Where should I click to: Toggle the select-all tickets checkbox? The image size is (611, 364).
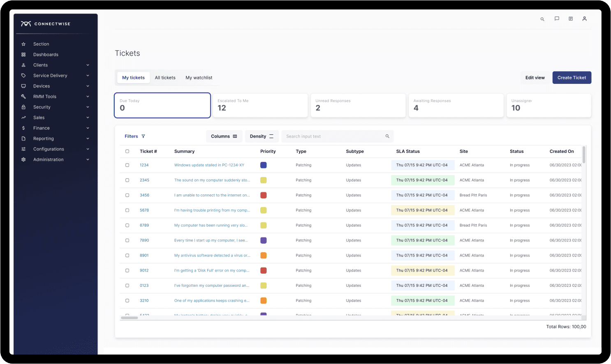coord(127,151)
